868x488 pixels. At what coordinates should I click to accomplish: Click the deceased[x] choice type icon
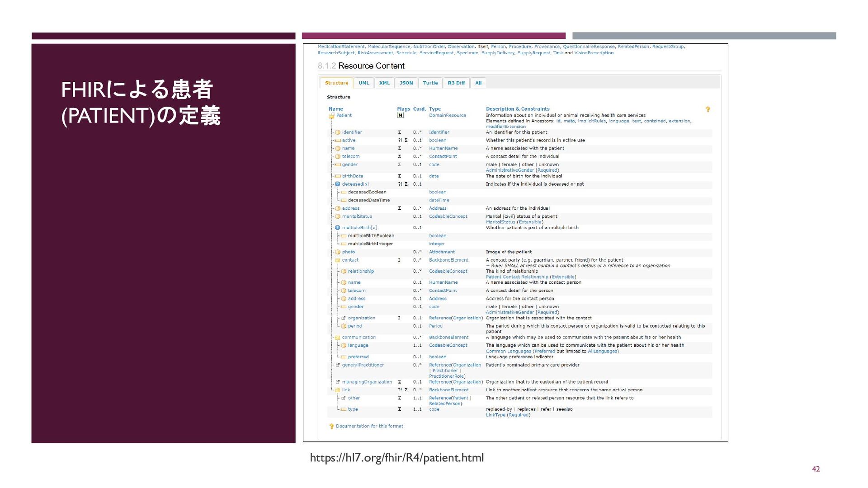[x=338, y=184]
